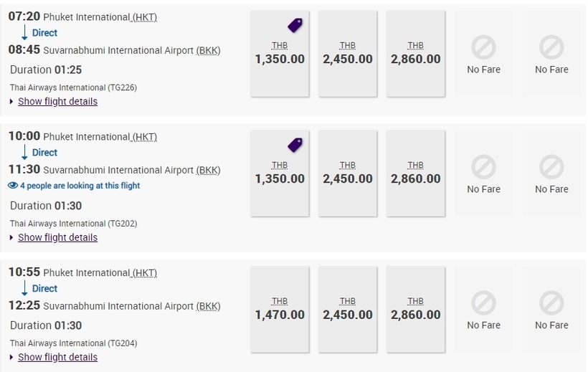Open flight details for TG204
588x372 pixels.
point(57,358)
